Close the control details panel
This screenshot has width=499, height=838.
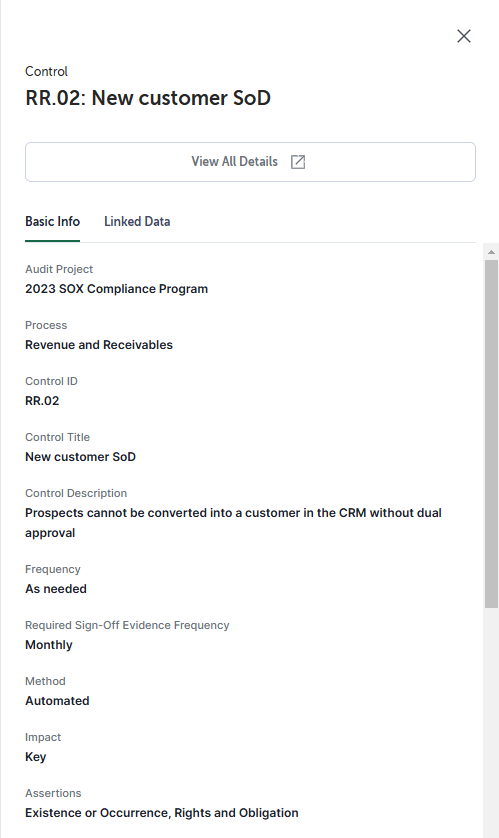(x=464, y=36)
